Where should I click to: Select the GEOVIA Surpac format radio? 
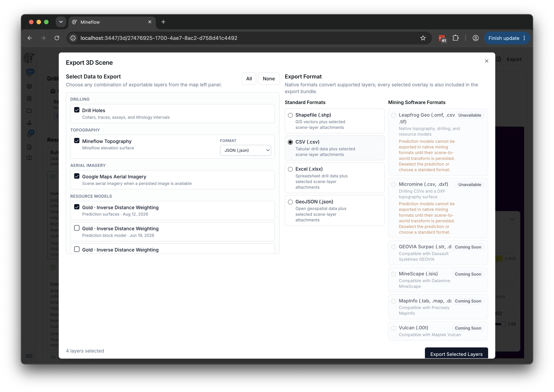(394, 247)
